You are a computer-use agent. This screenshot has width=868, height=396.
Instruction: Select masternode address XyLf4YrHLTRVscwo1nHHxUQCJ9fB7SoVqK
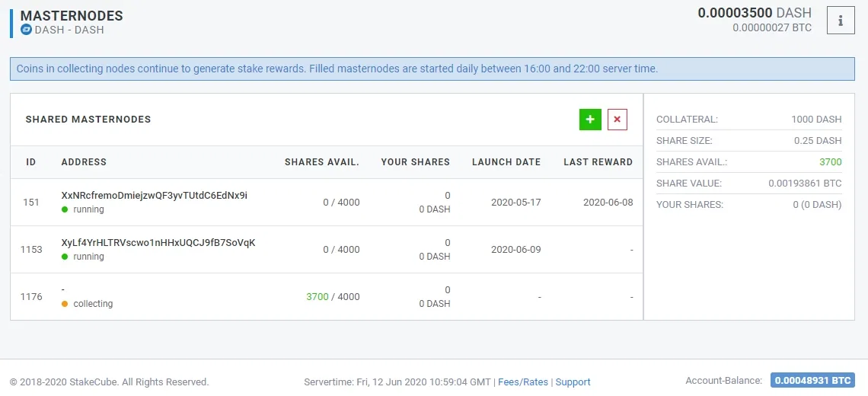click(x=158, y=243)
